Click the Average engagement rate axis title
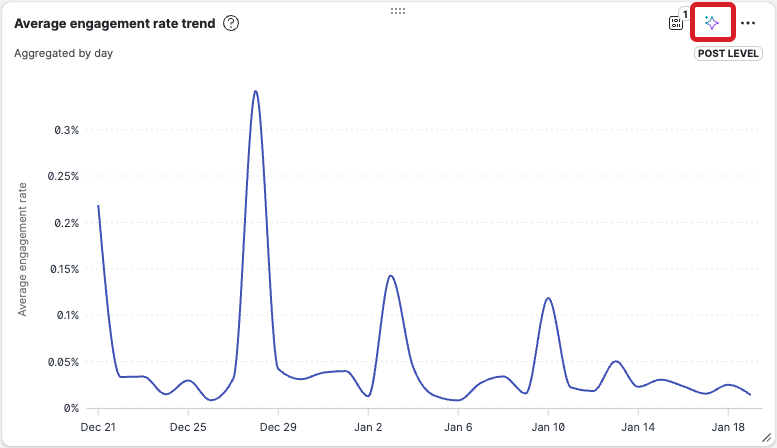Viewport: 777px width, 448px height. 22,250
